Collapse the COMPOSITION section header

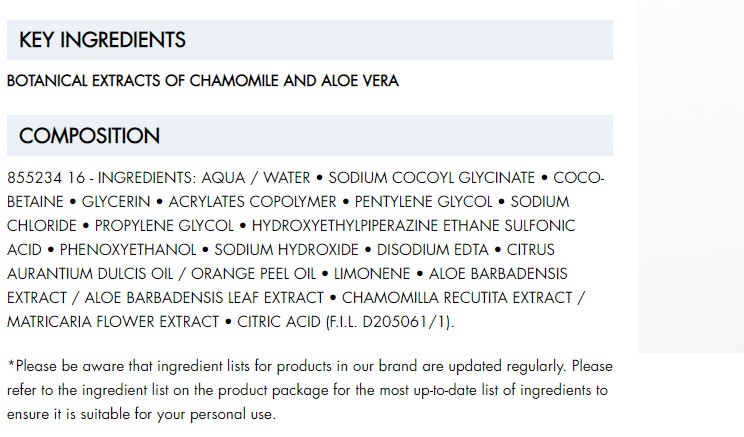click(310, 136)
